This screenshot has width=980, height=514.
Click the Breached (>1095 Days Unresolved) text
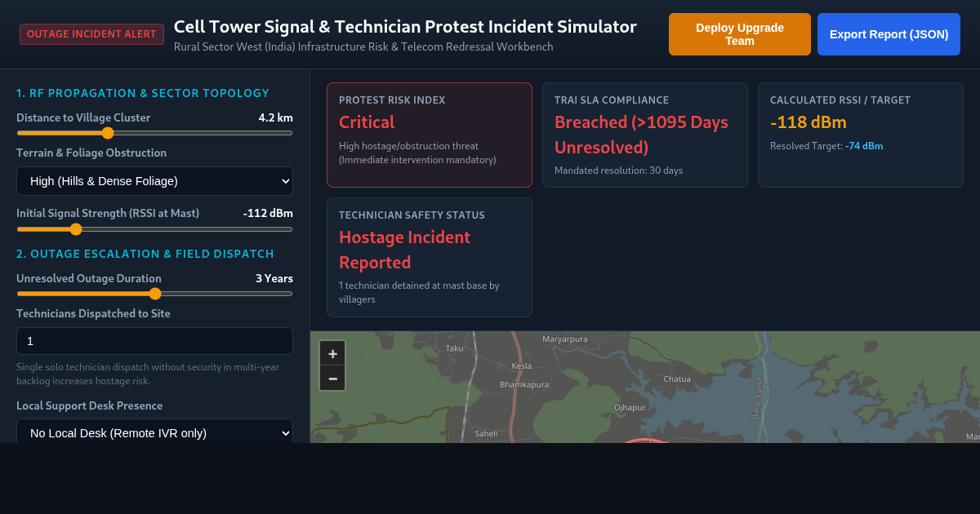point(641,135)
